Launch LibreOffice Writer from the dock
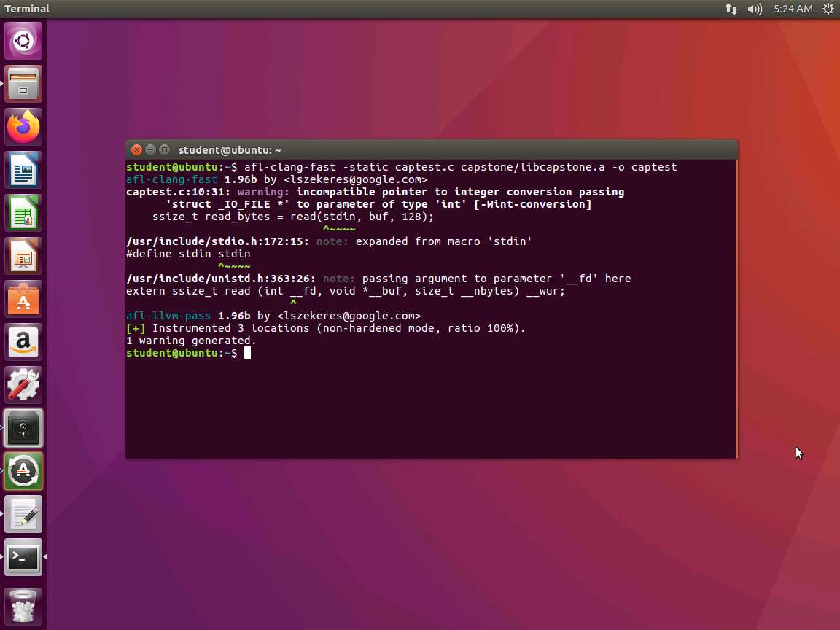 (x=23, y=171)
